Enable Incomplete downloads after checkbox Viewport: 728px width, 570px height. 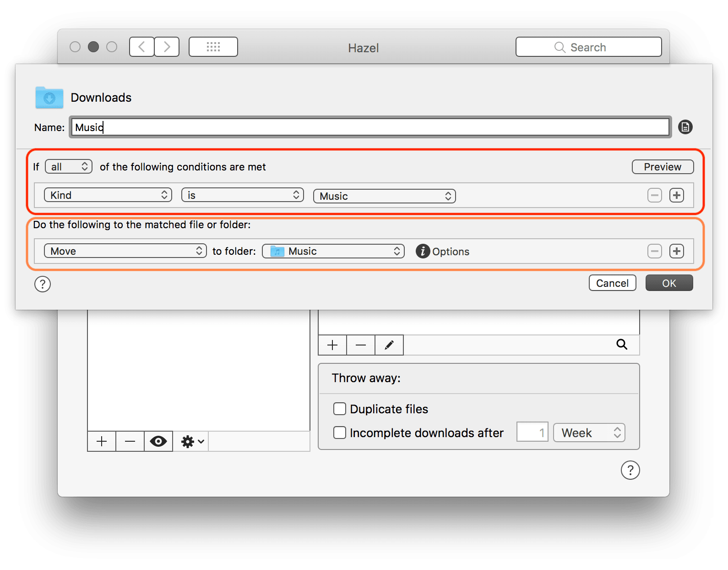[339, 433]
